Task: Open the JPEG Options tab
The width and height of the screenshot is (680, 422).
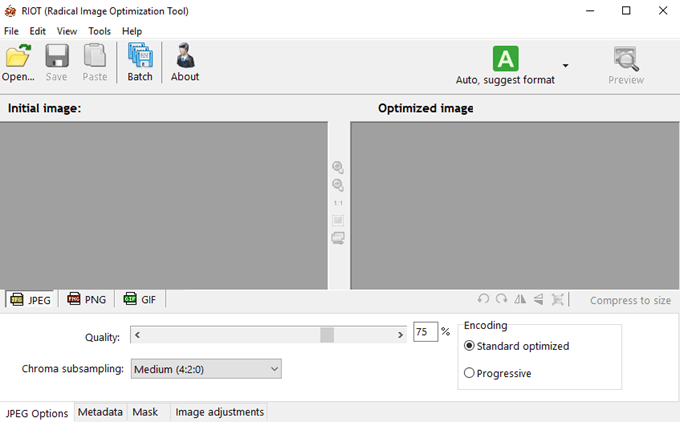Action: pos(37,413)
